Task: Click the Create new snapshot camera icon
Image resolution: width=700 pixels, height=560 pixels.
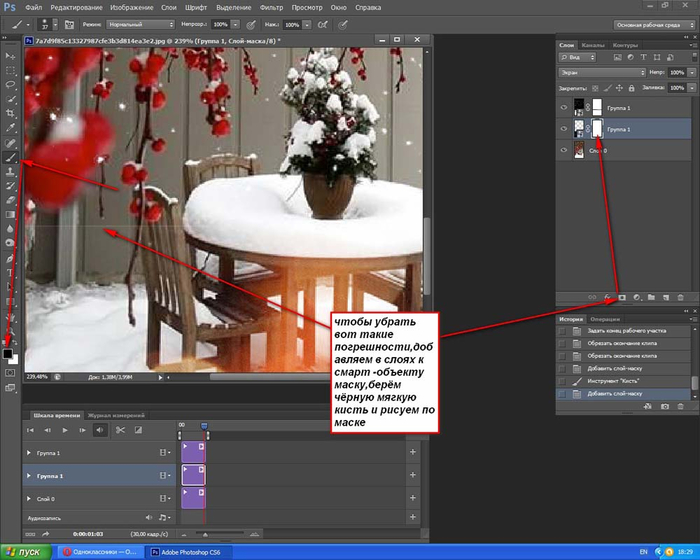Action: (x=665, y=406)
